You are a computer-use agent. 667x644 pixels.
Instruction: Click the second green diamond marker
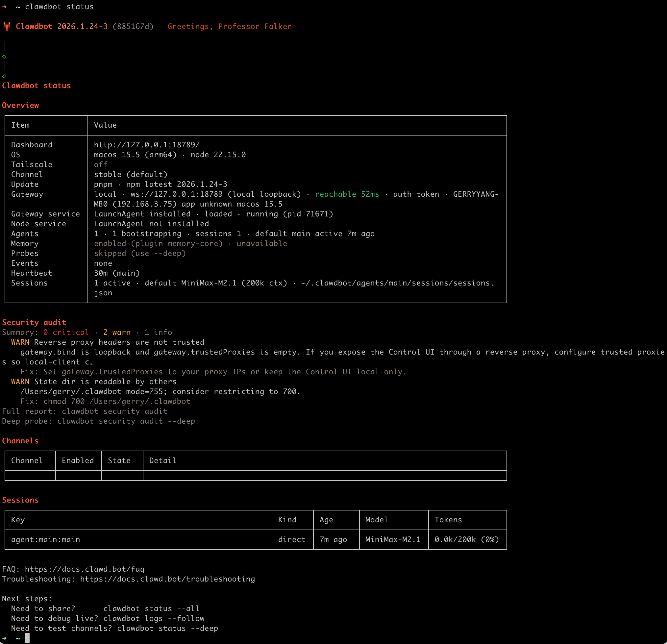coord(4,76)
